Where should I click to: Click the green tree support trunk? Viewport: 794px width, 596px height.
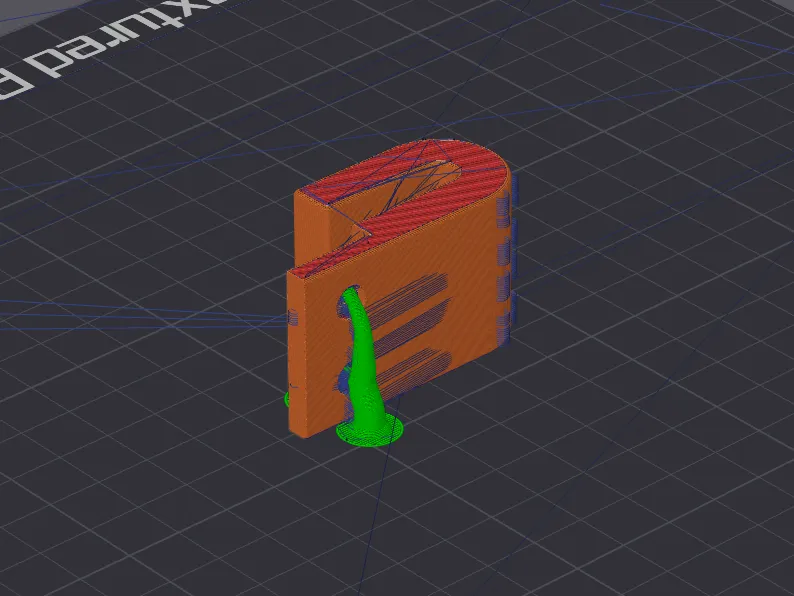[x=363, y=359]
